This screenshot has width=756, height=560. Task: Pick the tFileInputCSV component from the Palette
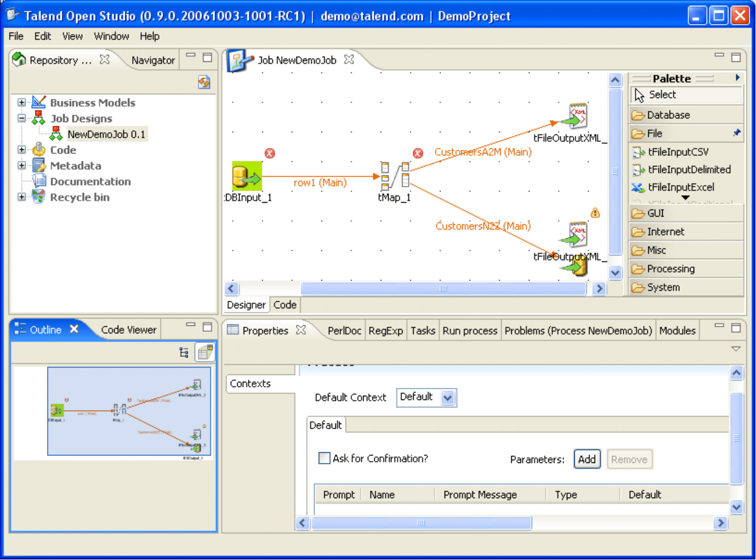(x=677, y=152)
